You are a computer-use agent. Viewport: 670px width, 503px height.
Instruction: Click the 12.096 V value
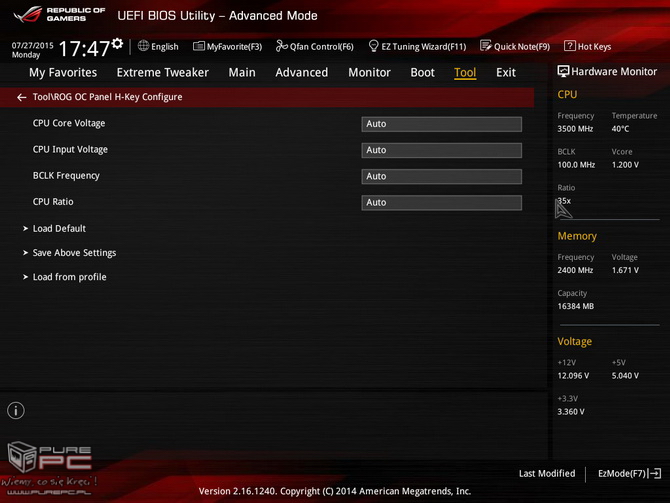click(x=573, y=376)
